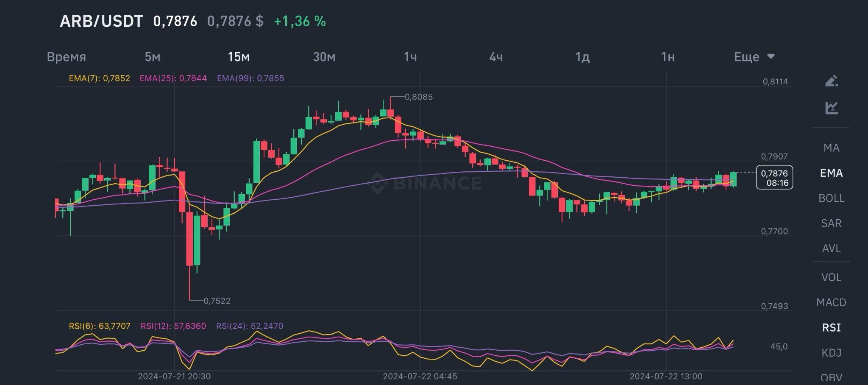Toggle the MA indicator
868x385 pixels.
pyautogui.click(x=832, y=148)
